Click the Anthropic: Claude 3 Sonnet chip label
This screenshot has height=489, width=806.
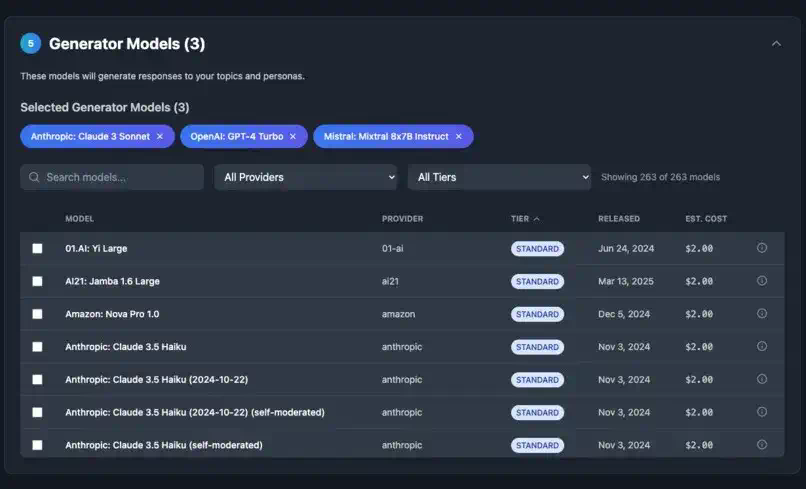click(90, 137)
